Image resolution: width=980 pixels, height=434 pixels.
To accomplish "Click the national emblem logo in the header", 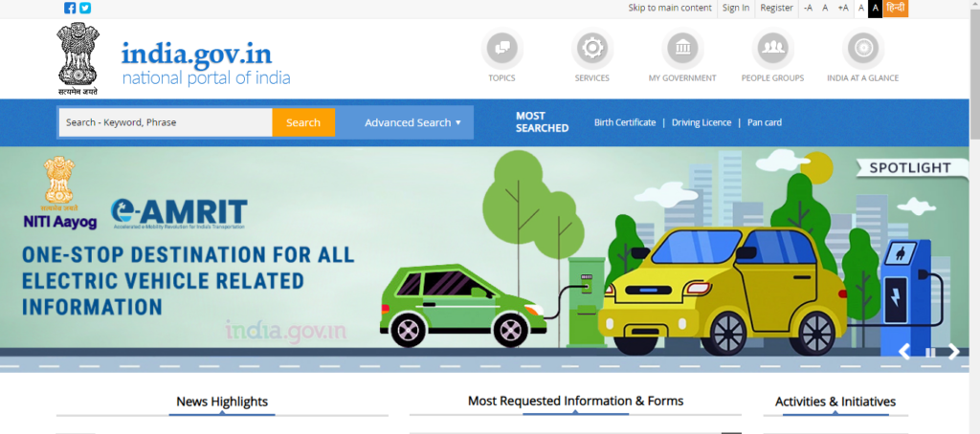I will (78, 58).
